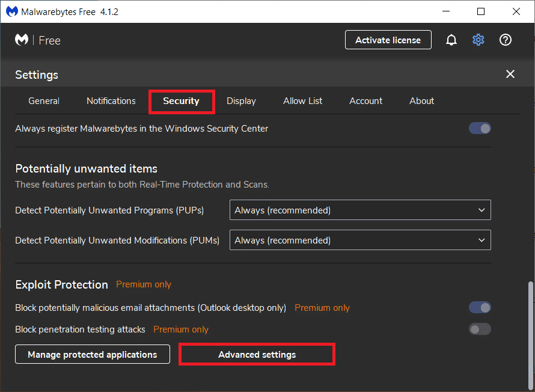Select the Notifications tab
Viewport: 535px width, 392px height.
coord(111,101)
